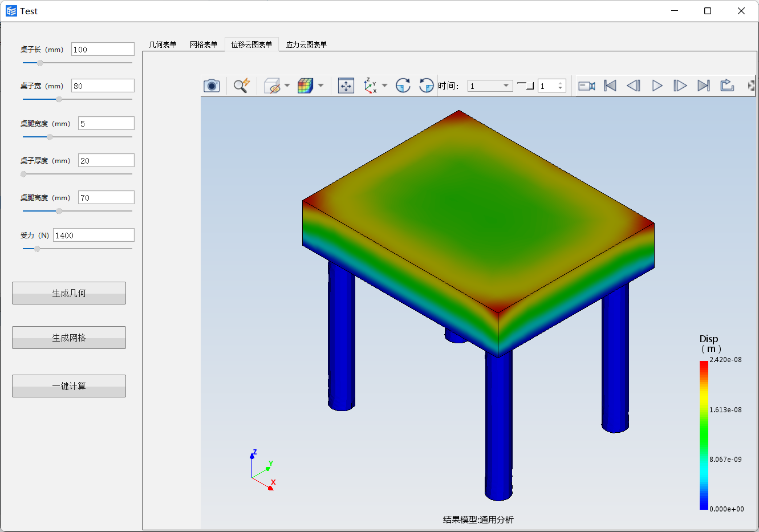The height and width of the screenshot is (532, 759).
Task: Switch to the 应力云图表单 tab
Action: [x=306, y=44]
